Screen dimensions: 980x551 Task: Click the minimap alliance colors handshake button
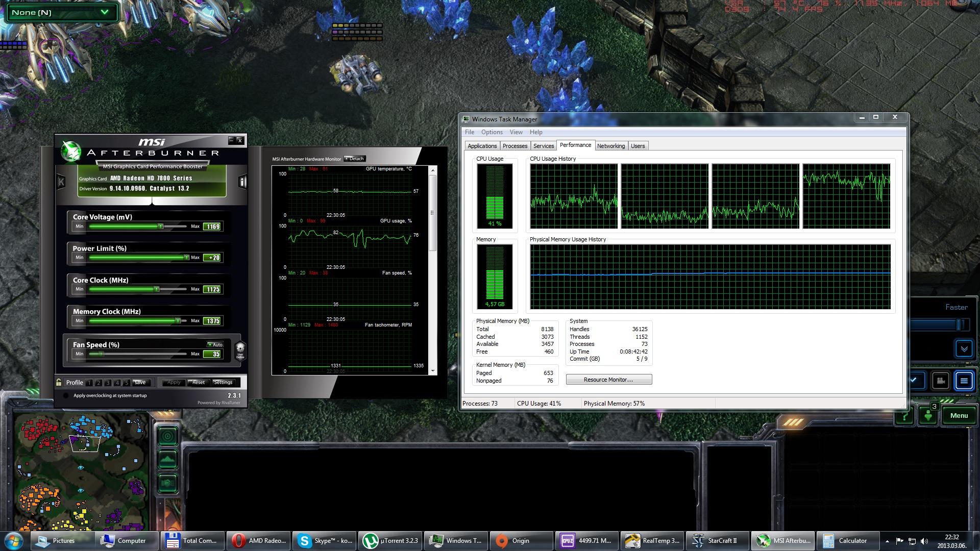[x=167, y=483]
